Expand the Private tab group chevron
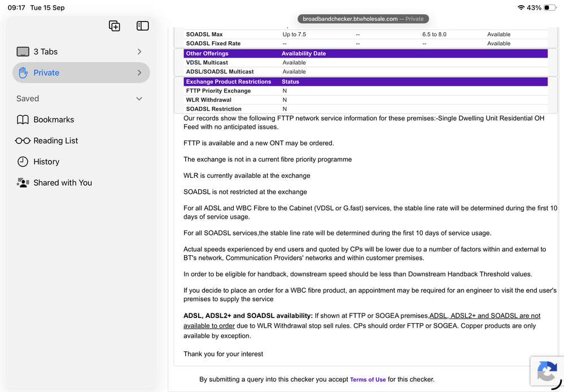This screenshot has height=392, width=564. (x=139, y=73)
